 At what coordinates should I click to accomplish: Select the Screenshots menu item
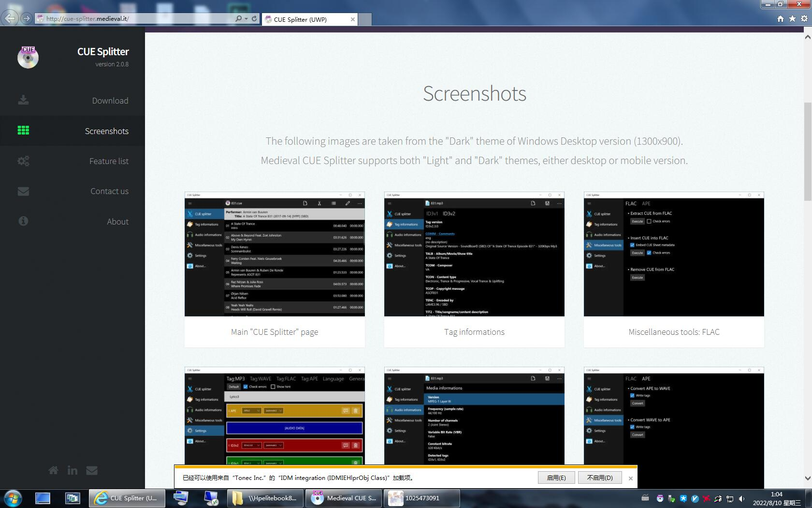pos(72,131)
